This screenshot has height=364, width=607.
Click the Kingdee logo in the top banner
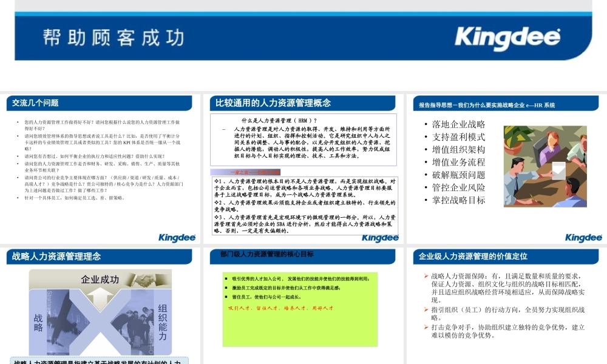pyautogui.click(x=509, y=36)
